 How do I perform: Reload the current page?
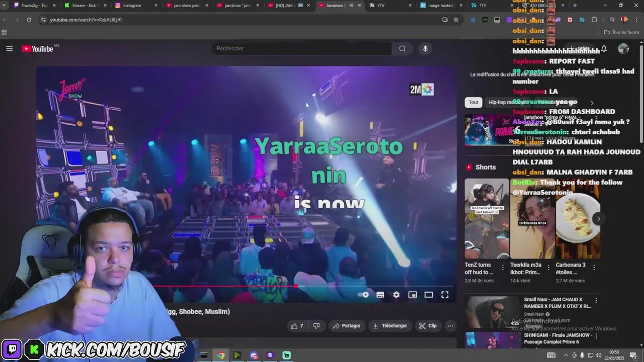(x=29, y=20)
